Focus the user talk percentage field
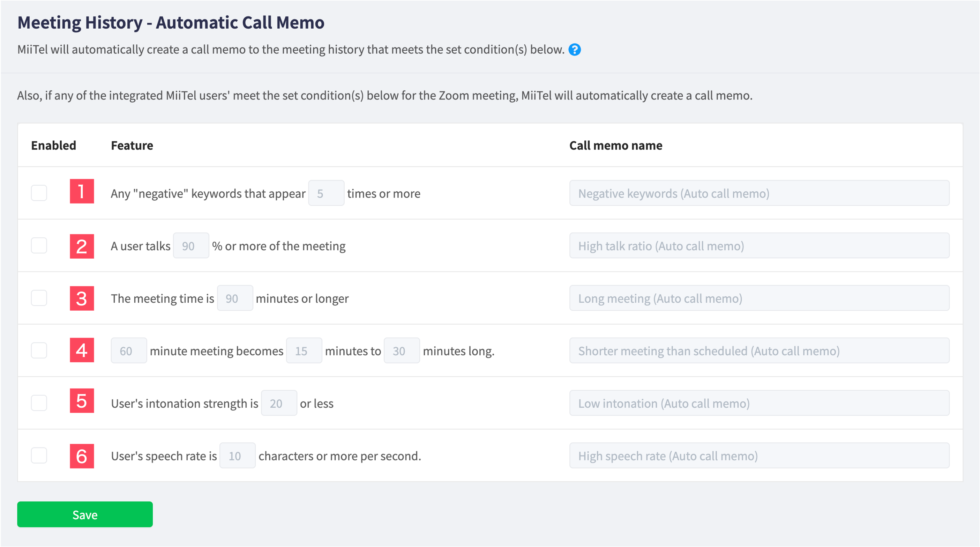The width and height of the screenshot is (980, 547). tap(191, 246)
